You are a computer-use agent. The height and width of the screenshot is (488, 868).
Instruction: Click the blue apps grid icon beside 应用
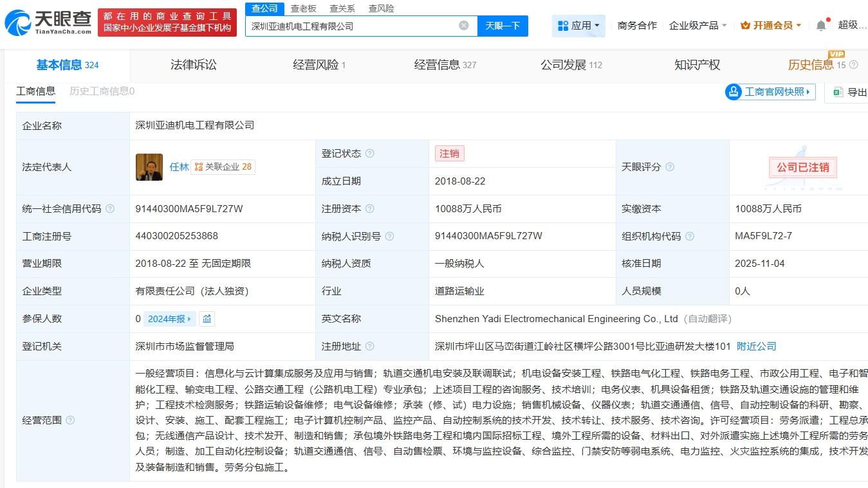coord(563,24)
